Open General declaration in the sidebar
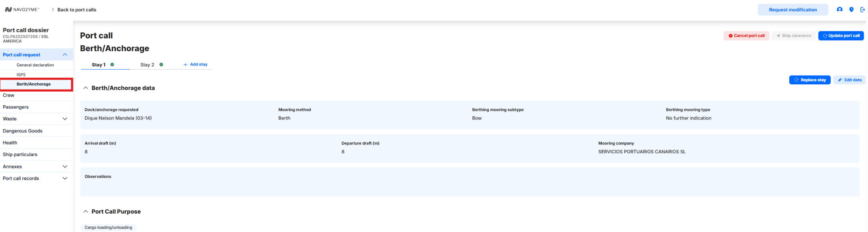868x232 pixels. pyautogui.click(x=35, y=65)
